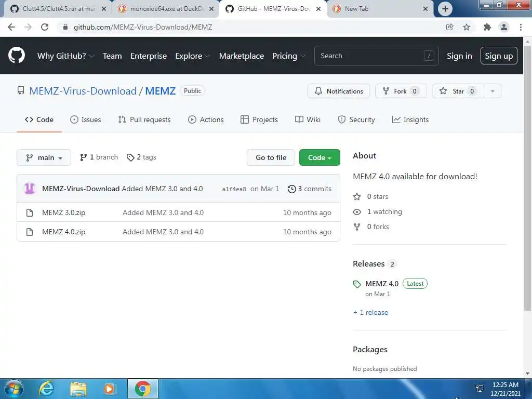
Task: Focus the GitHub Search field
Action: click(376, 56)
